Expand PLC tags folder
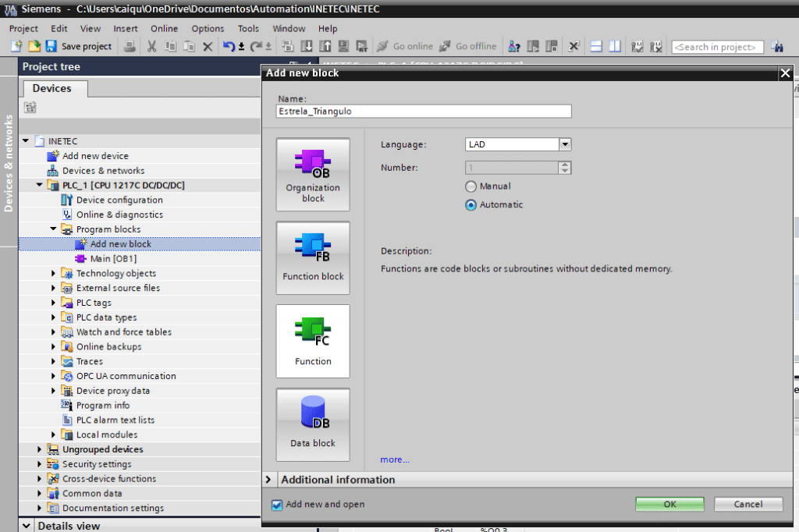 pos(53,303)
